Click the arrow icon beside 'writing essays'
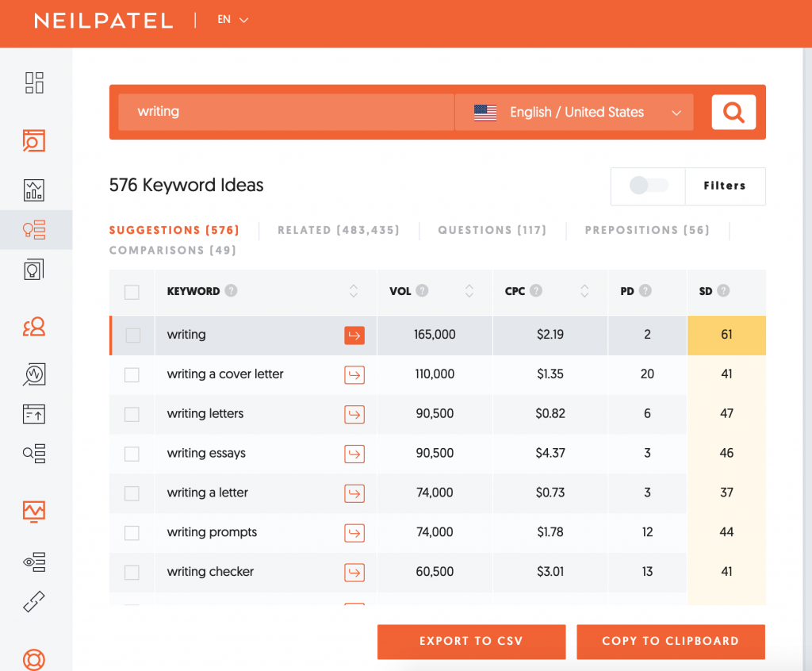The image size is (812, 671). pos(354,454)
